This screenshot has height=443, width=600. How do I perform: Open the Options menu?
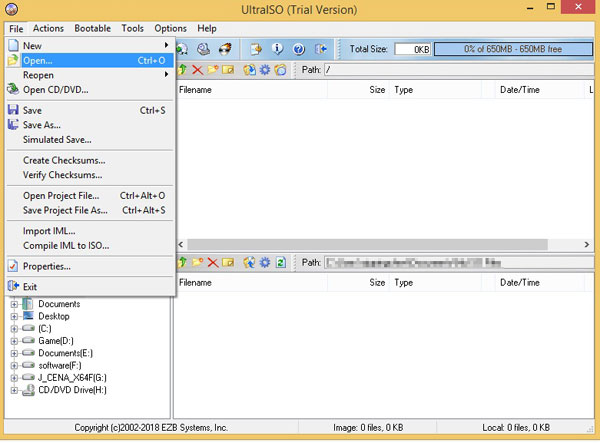pos(170,28)
